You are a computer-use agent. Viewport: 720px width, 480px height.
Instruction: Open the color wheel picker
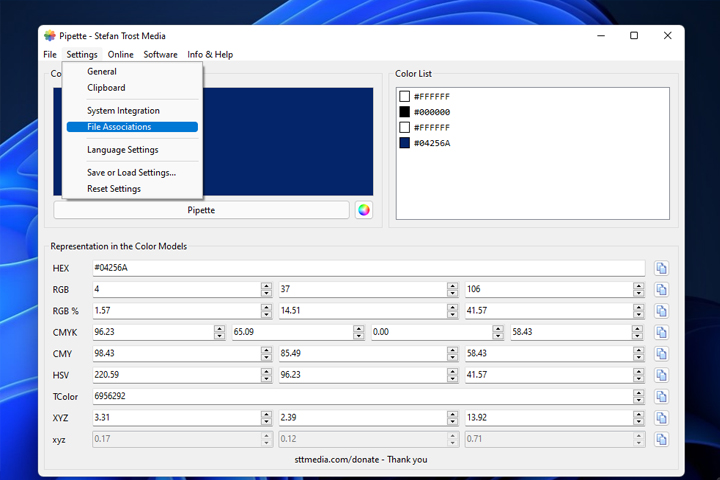click(x=364, y=210)
